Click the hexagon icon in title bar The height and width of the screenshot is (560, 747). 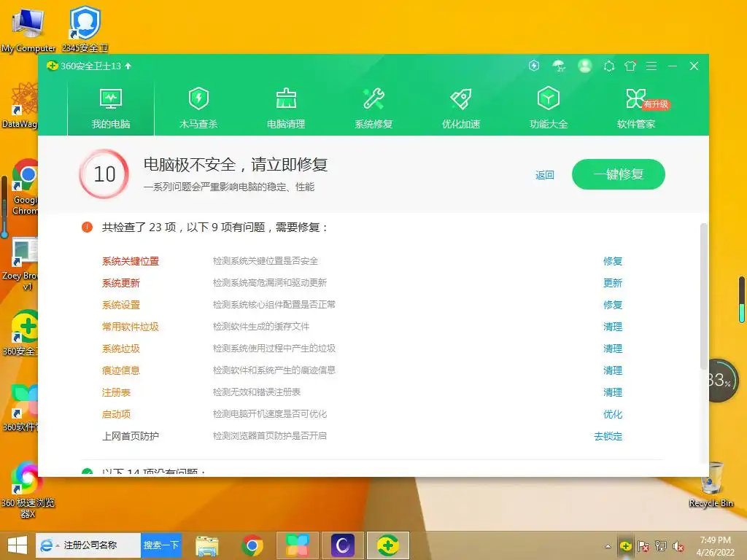click(x=609, y=66)
